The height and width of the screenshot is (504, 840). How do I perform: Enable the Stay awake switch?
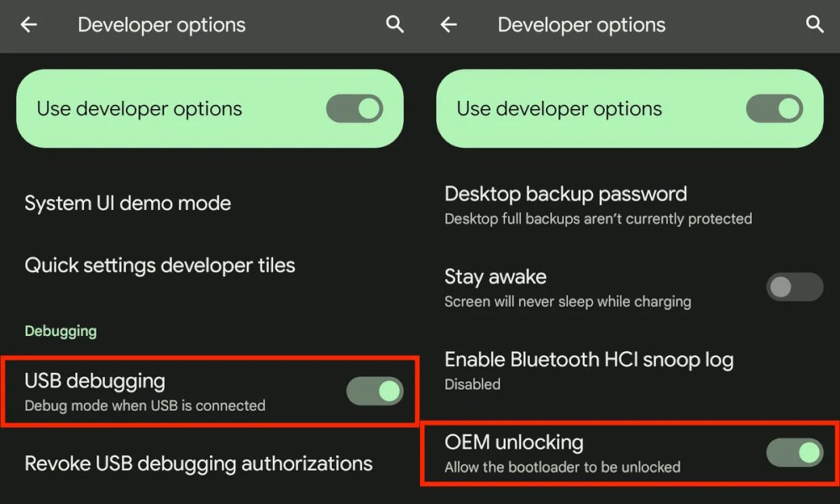[795, 287]
